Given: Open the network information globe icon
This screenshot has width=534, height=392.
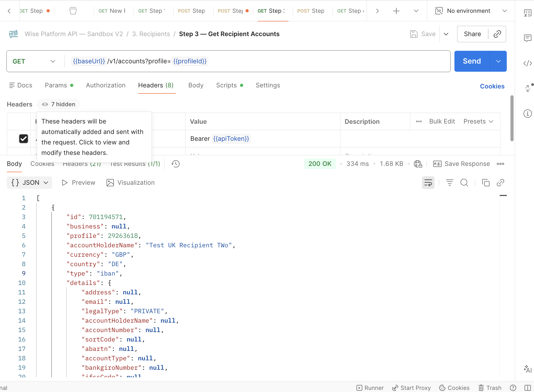Looking at the screenshot, I should [418, 164].
